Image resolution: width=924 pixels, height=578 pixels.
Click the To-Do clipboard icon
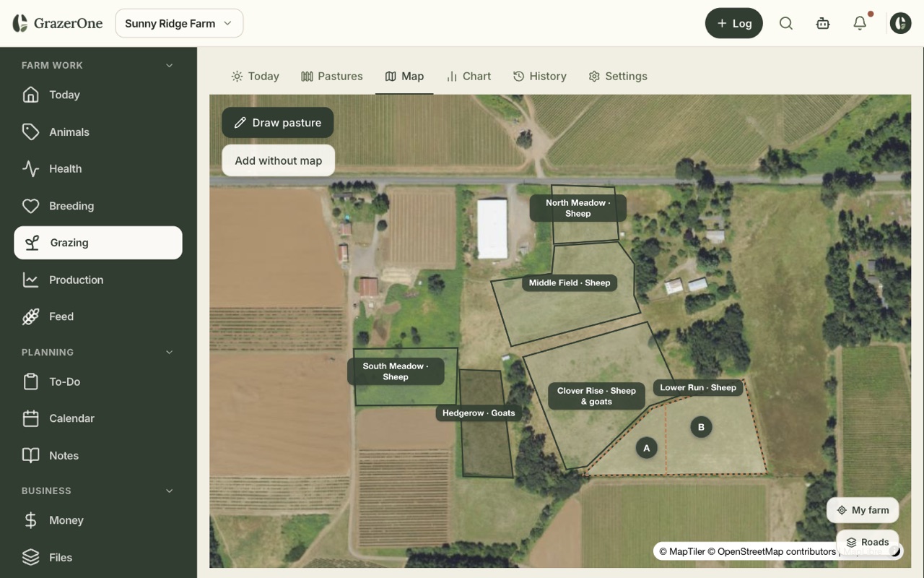click(x=30, y=381)
